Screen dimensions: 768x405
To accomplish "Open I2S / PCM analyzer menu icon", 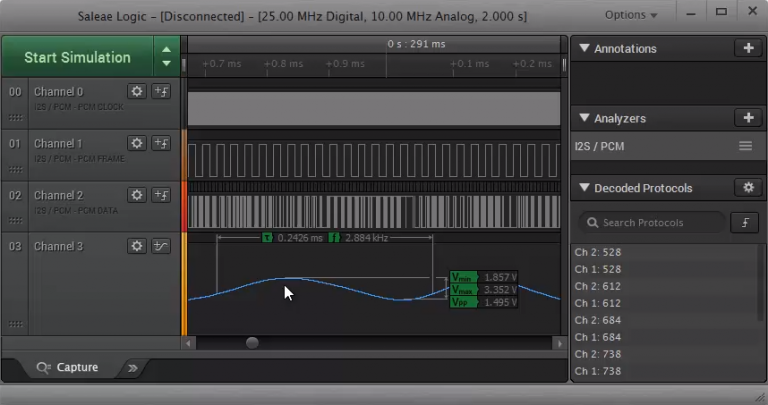I will pyautogui.click(x=745, y=146).
